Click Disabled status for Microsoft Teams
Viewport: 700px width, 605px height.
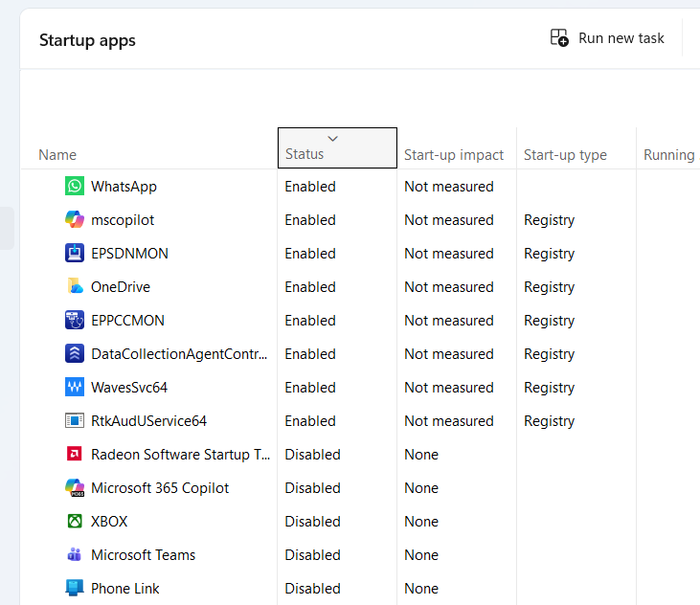[312, 554]
